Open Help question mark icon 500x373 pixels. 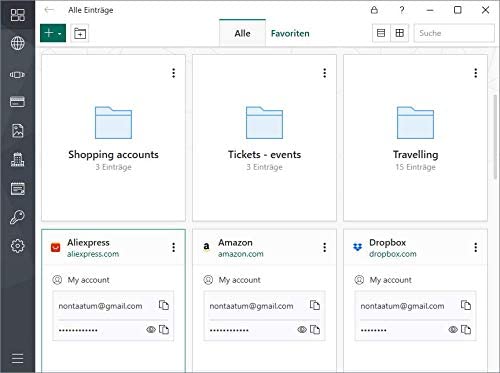(402, 10)
